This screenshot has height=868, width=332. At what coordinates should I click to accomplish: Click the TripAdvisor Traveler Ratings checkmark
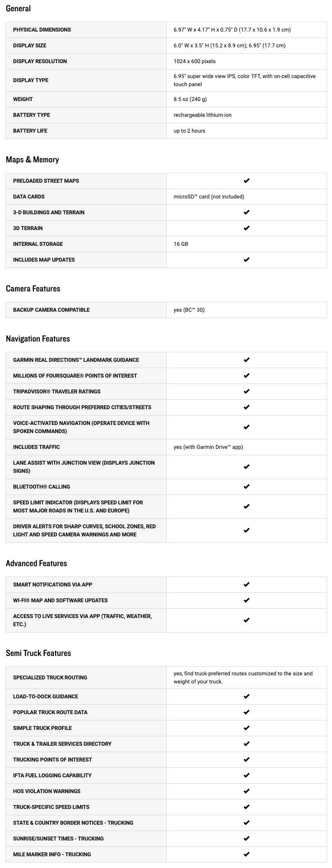point(246,392)
